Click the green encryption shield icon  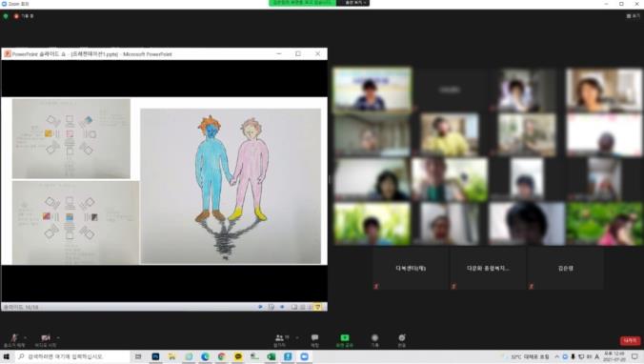point(6,16)
